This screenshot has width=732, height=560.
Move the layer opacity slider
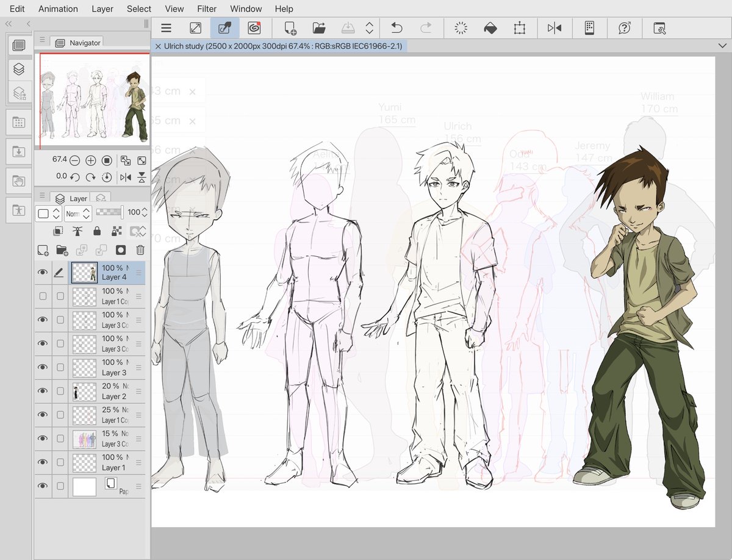click(110, 212)
